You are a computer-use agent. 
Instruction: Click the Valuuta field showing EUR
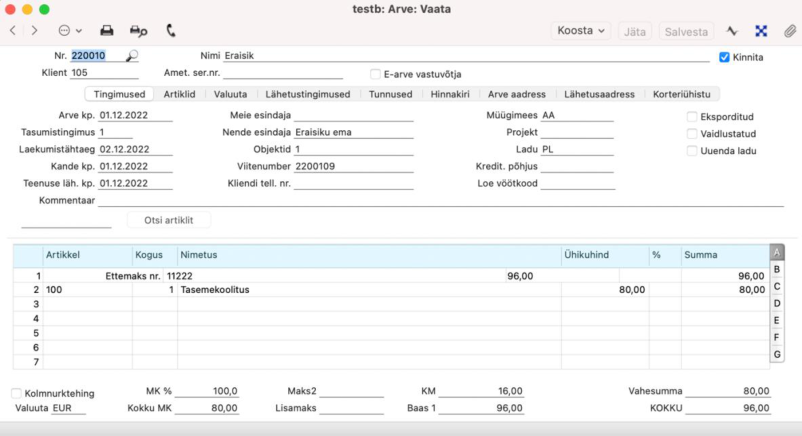[x=69, y=408]
